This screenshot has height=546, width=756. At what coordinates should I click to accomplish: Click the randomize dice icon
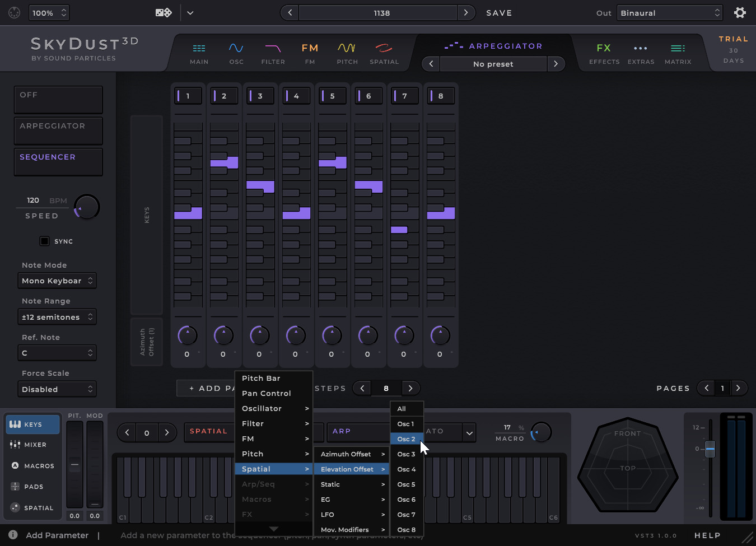pos(164,12)
